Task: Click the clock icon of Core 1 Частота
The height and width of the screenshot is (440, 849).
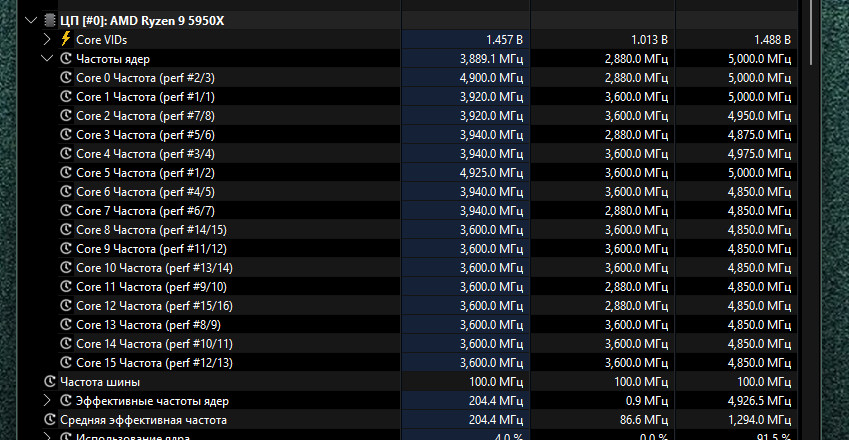Action: tap(66, 96)
